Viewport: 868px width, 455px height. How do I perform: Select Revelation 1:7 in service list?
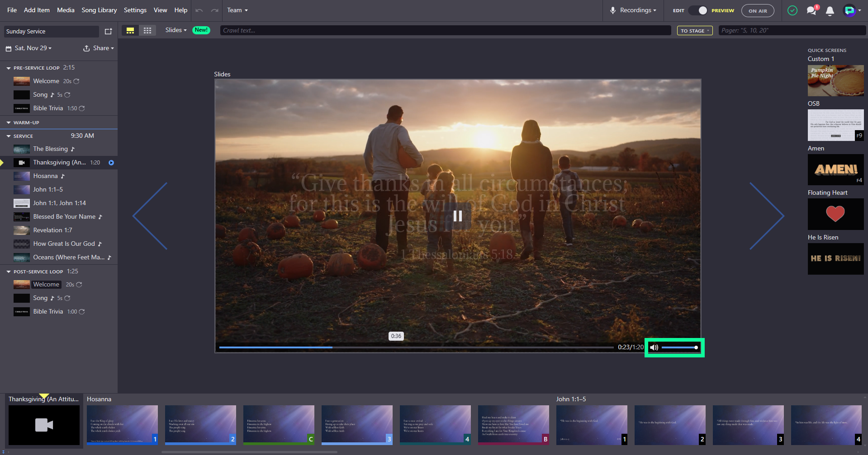click(x=59, y=230)
